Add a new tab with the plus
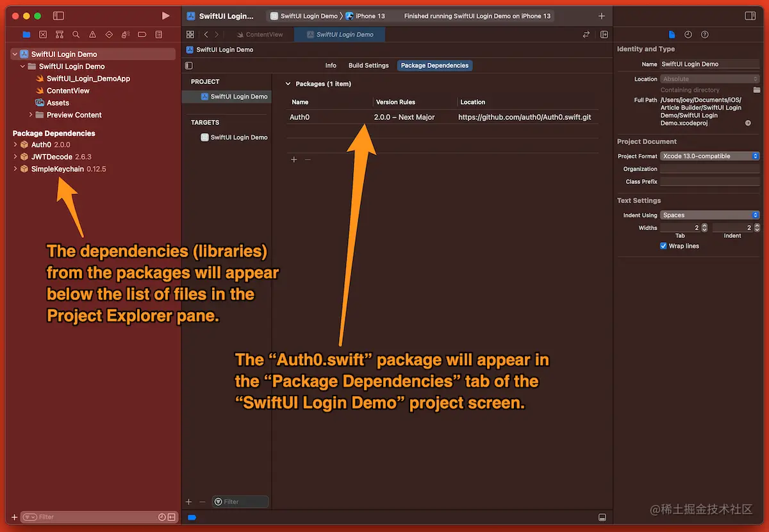This screenshot has height=532, width=769. tap(601, 16)
